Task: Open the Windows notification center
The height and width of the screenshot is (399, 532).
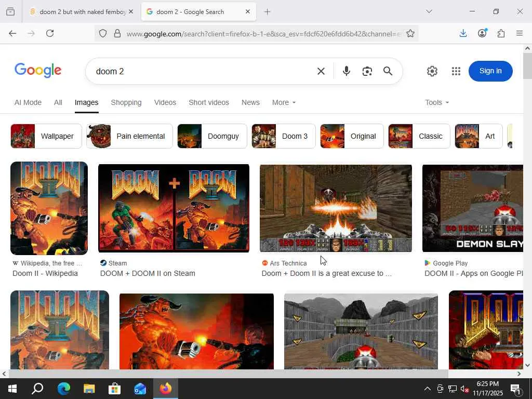Action: point(516,389)
